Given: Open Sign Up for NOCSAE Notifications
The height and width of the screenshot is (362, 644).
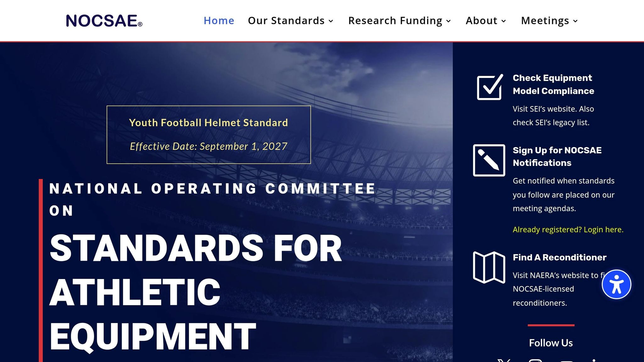Looking at the screenshot, I should click(x=557, y=156).
